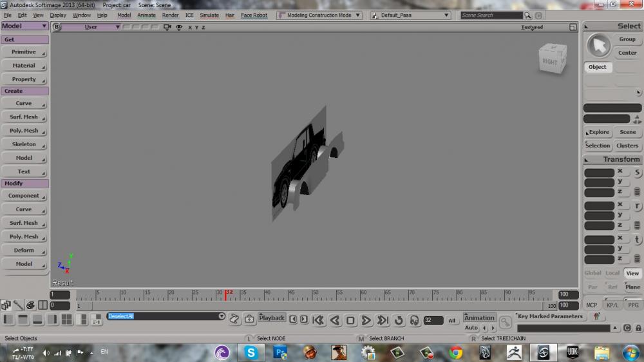Stop playback

click(x=350, y=320)
